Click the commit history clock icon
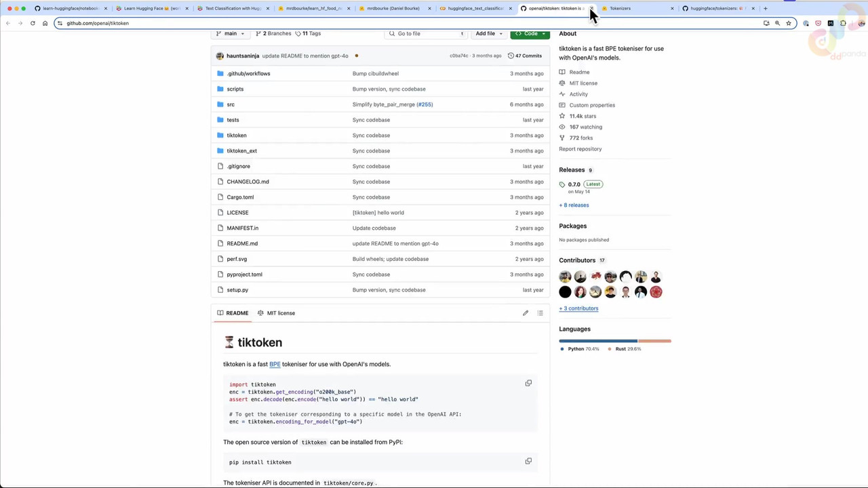Viewport: 868px width, 488px height. pos(511,56)
